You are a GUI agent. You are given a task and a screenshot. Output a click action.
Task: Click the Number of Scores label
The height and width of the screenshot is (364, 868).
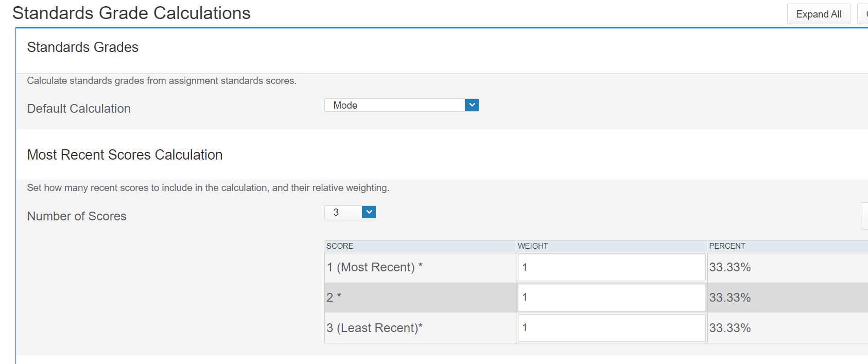tap(77, 216)
